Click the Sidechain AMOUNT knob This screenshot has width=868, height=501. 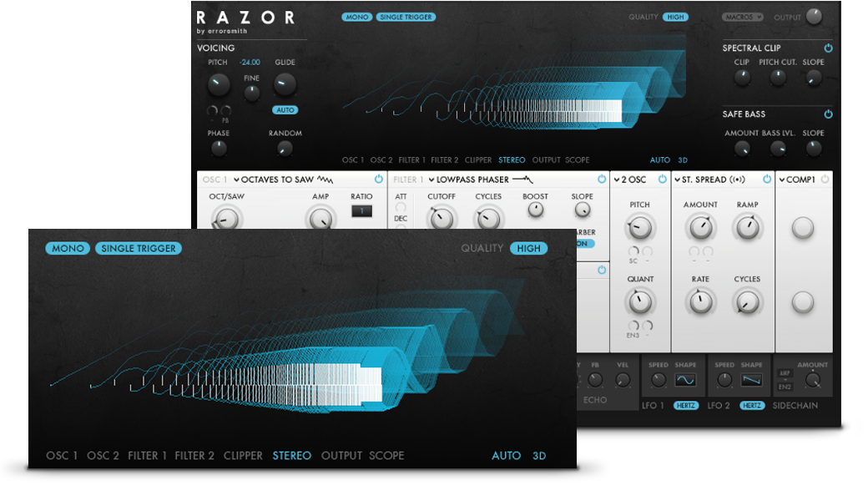point(812,380)
